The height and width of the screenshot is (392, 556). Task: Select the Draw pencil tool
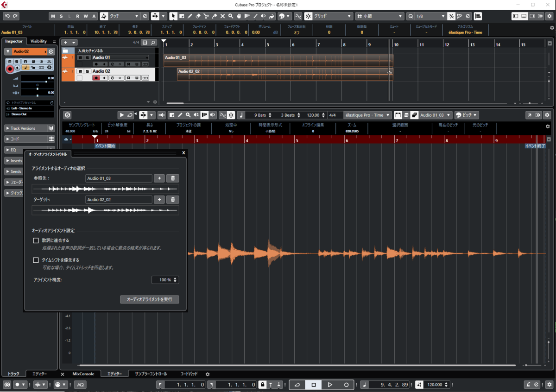190,16
